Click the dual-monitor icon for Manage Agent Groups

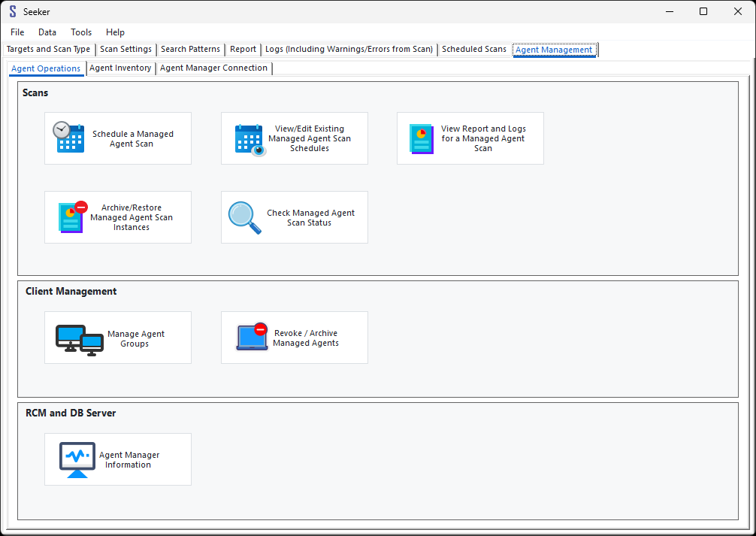[x=80, y=340]
